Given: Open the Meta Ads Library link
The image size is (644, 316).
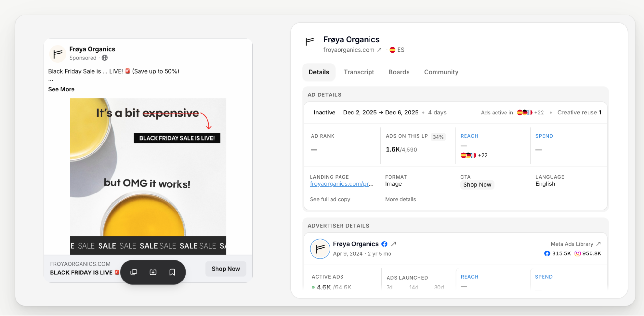Looking at the screenshot, I should coord(572,244).
